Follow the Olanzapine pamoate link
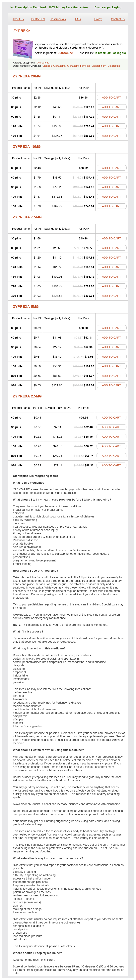The image size is (136, 980). pyautogui.click(x=79, y=66)
